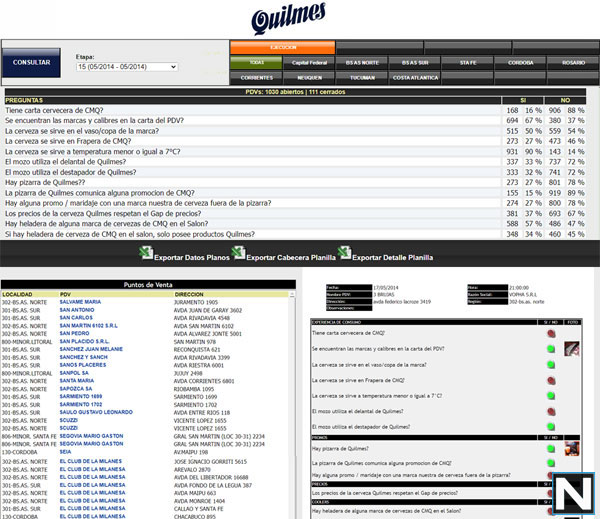The width and height of the screenshot is (600, 519).
Task: Switch to the STA FE tab
Action: click(468, 63)
